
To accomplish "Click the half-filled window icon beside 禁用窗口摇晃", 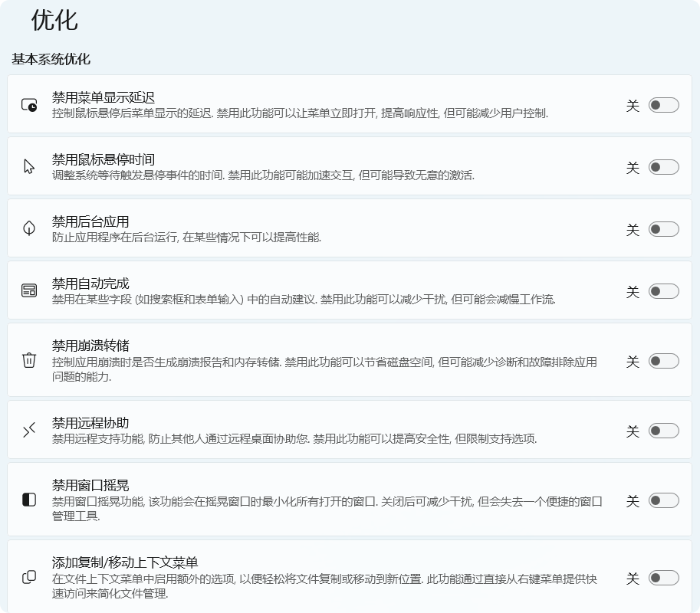I will [29, 500].
